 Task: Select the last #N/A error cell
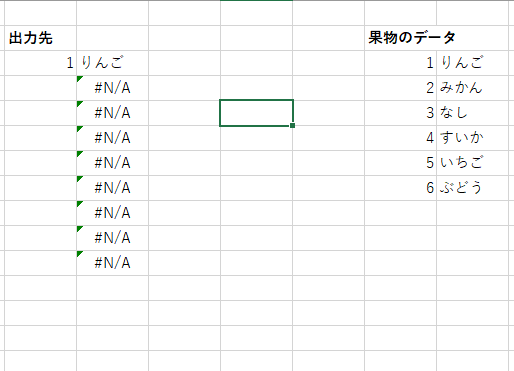(x=112, y=263)
